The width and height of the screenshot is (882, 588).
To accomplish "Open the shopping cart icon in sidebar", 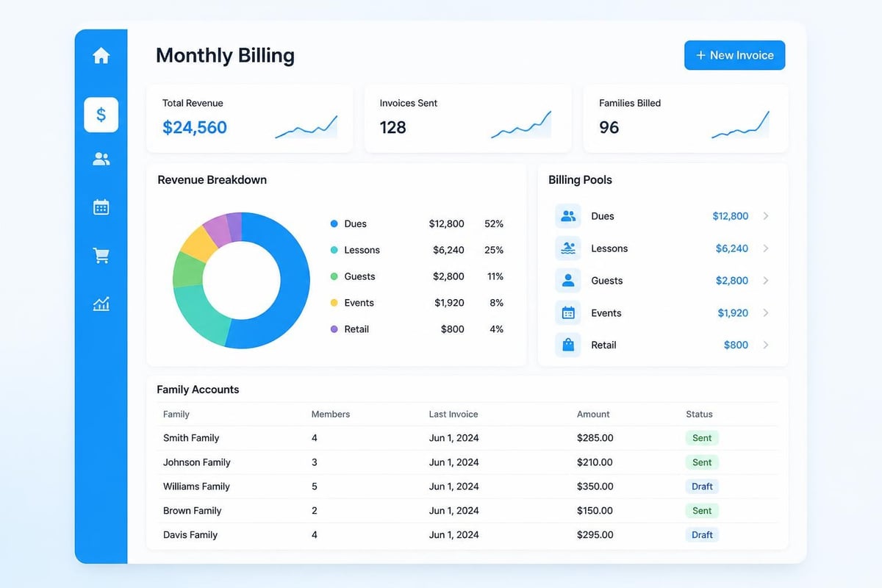I will (101, 256).
